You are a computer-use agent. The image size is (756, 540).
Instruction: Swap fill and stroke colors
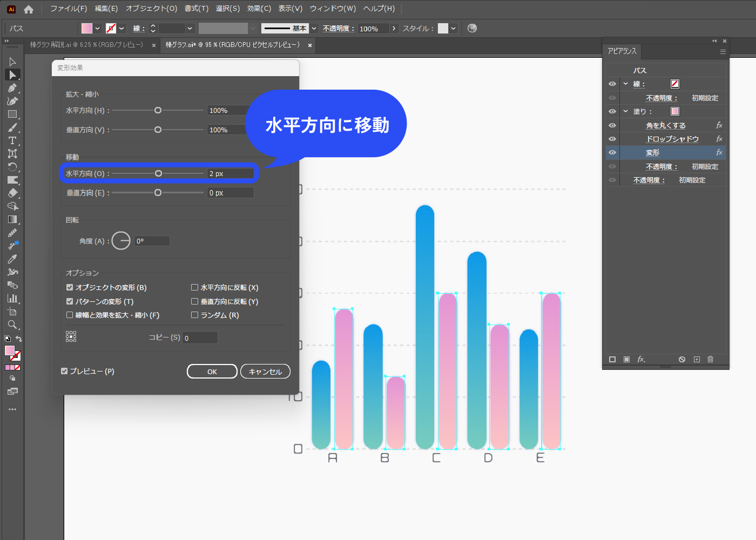click(x=19, y=339)
